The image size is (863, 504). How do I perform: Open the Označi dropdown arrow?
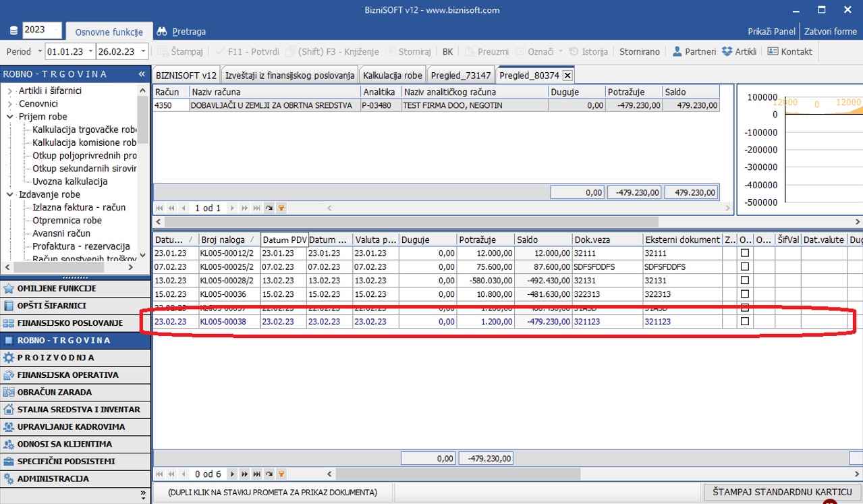click(561, 51)
